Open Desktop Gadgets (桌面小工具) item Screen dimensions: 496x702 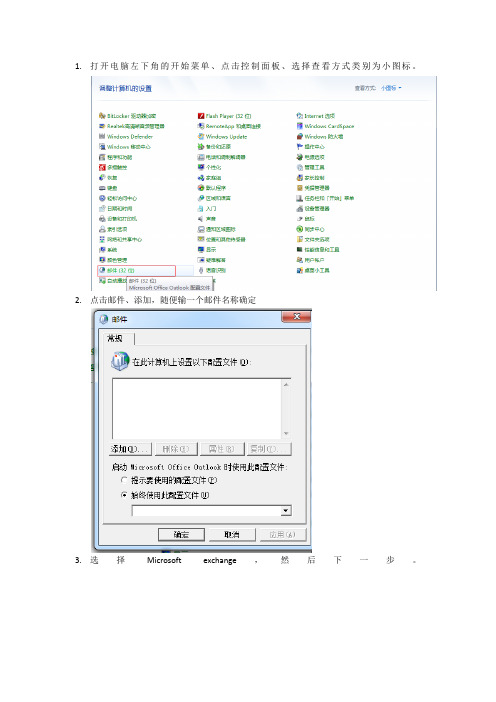(313, 270)
